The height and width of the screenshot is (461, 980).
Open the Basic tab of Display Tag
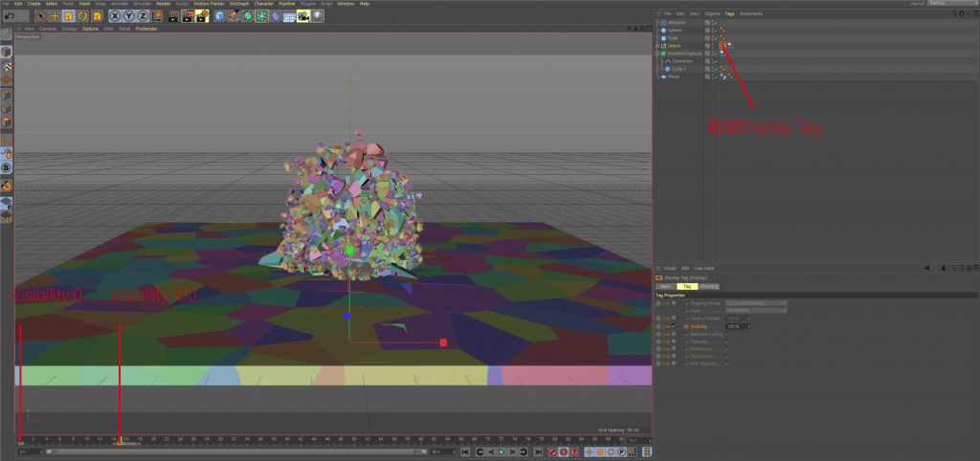click(665, 286)
